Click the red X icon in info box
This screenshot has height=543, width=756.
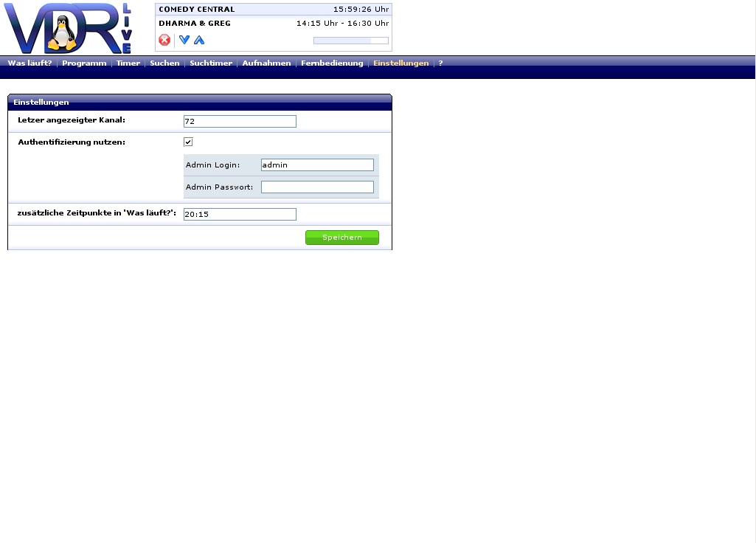(x=164, y=40)
